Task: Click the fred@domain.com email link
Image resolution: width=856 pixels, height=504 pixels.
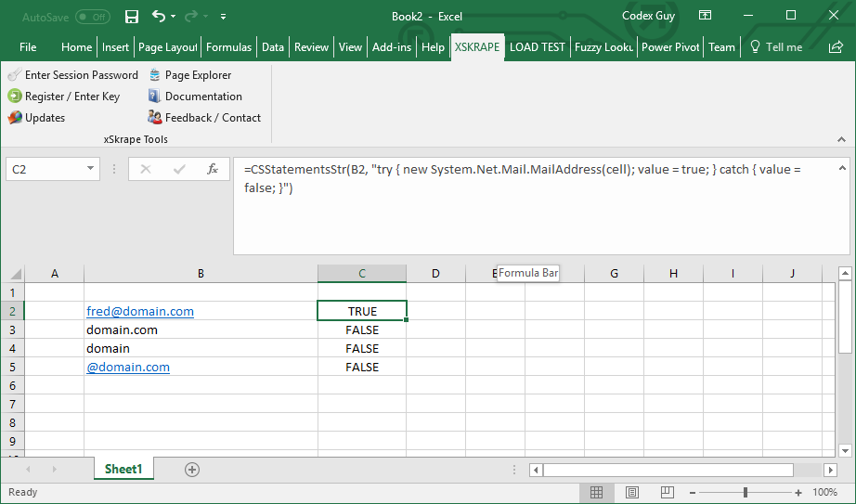Action: tap(140, 311)
